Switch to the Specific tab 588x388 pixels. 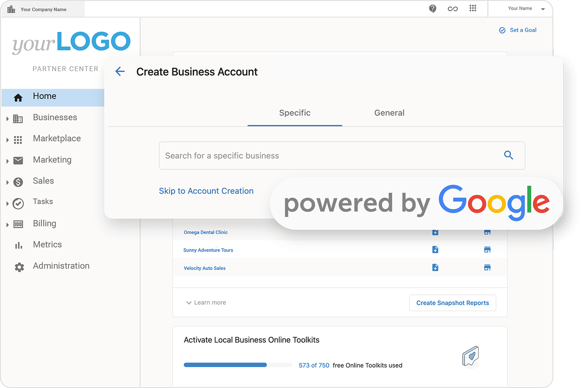[x=295, y=113]
